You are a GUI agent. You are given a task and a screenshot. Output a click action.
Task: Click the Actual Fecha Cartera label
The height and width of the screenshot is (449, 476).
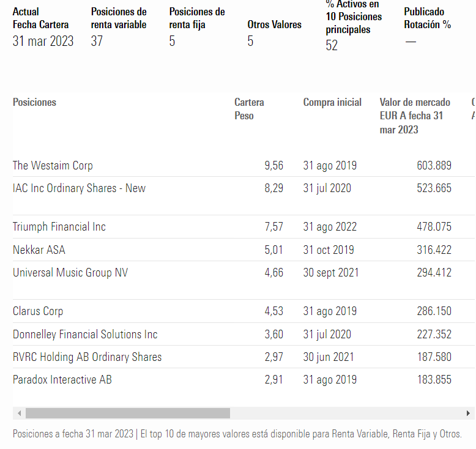(x=40, y=18)
